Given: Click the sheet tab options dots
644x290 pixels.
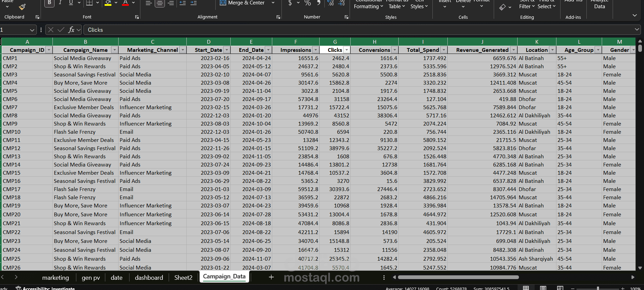Looking at the screenshot, I should (x=384, y=277).
